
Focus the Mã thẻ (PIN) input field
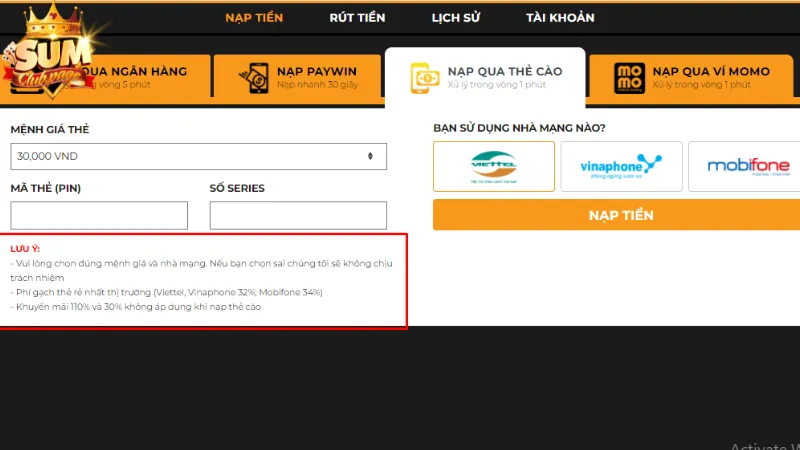[99, 215]
